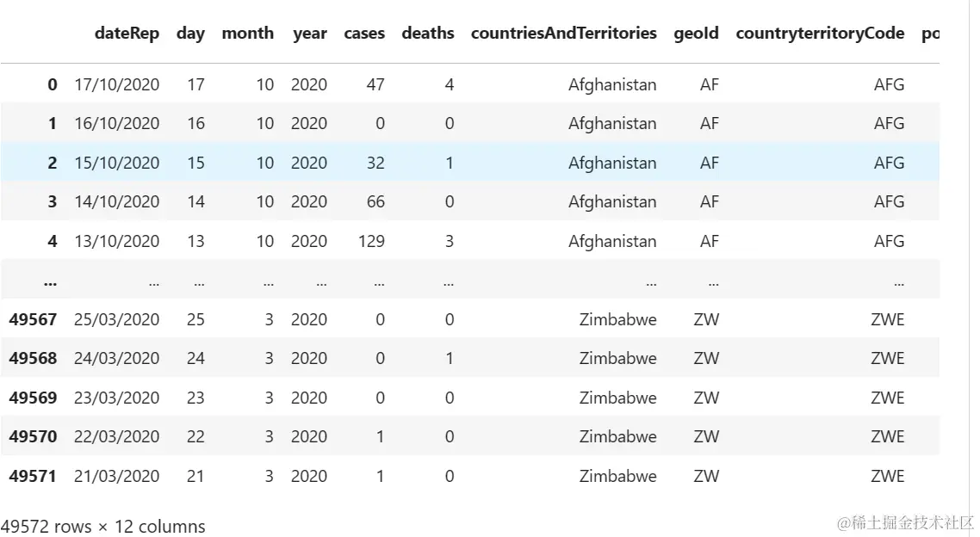Click the 49572 rows × 12 columns summary
The width and height of the screenshot is (980, 537).
click(x=103, y=526)
